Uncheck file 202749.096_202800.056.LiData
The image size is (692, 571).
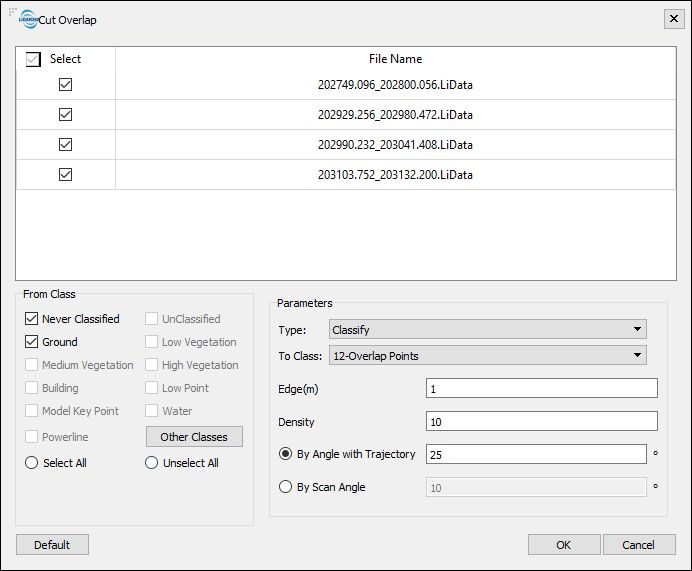click(65, 84)
